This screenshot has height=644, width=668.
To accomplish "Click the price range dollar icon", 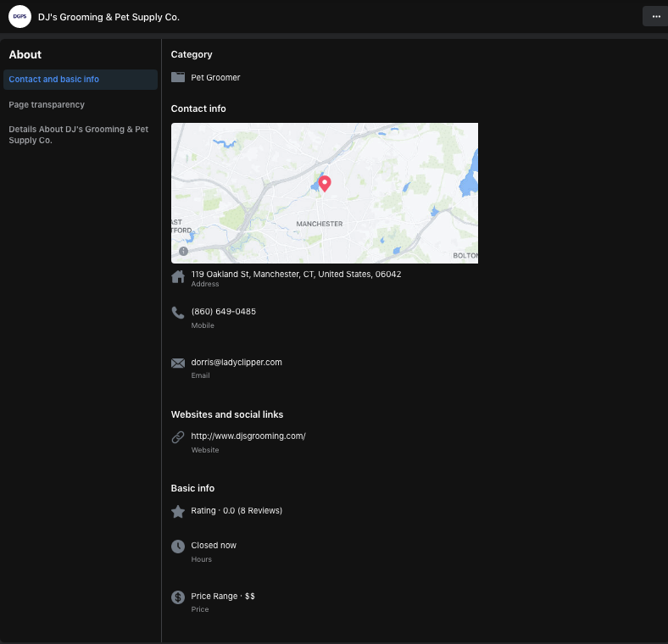I will (x=178, y=597).
